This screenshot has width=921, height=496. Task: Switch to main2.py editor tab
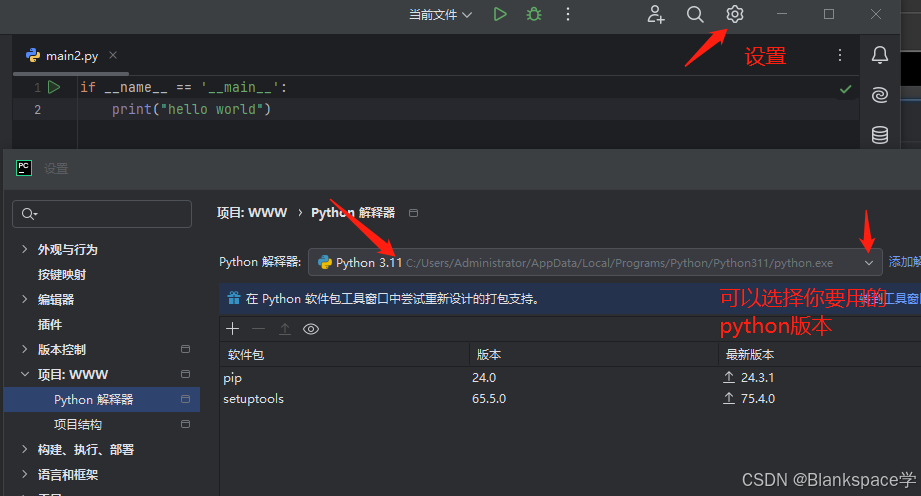click(x=71, y=56)
